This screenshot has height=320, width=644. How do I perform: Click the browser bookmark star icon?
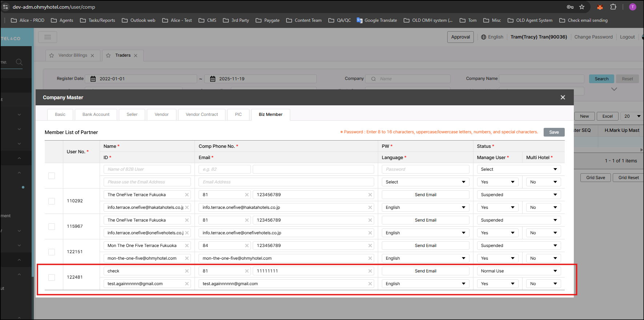tap(582, 7)
